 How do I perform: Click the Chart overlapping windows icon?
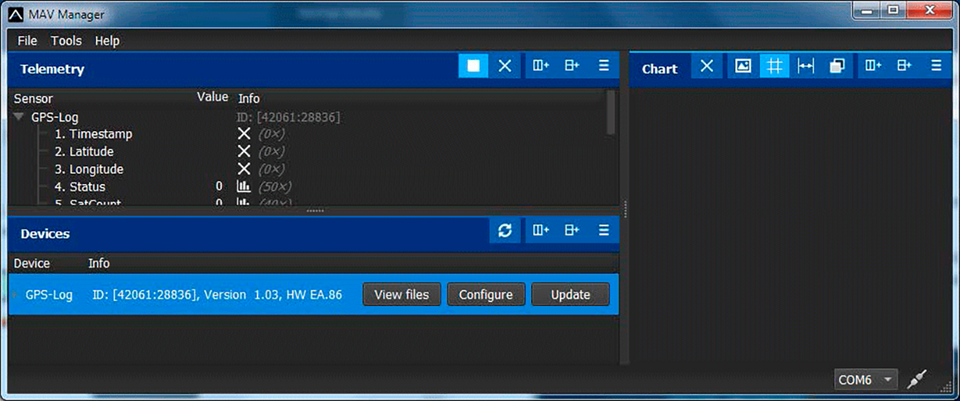coord(837,66)
